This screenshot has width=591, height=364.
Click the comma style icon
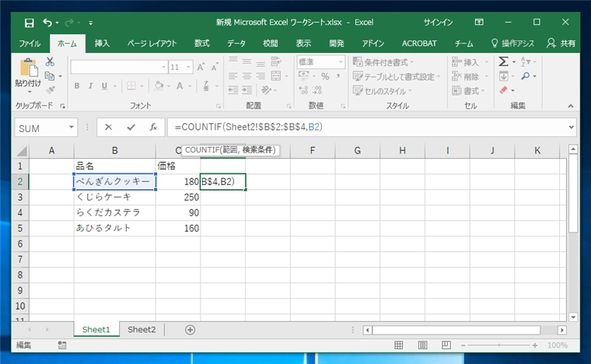338,76
